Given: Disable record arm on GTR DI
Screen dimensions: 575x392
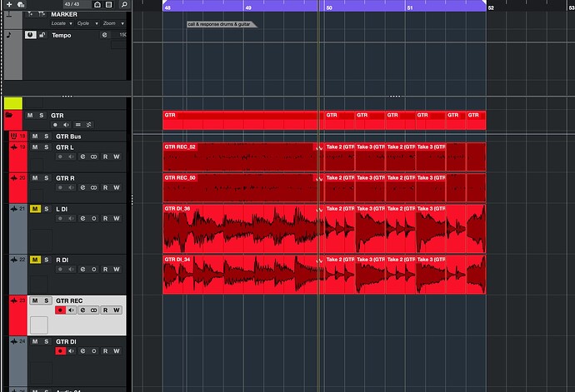Looking at the screenshot, I should [60, 351].
